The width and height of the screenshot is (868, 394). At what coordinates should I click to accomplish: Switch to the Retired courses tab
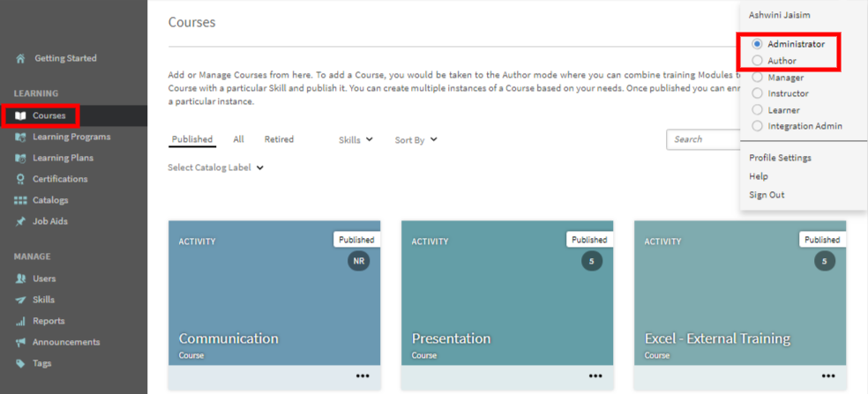[x=279, y=139]
